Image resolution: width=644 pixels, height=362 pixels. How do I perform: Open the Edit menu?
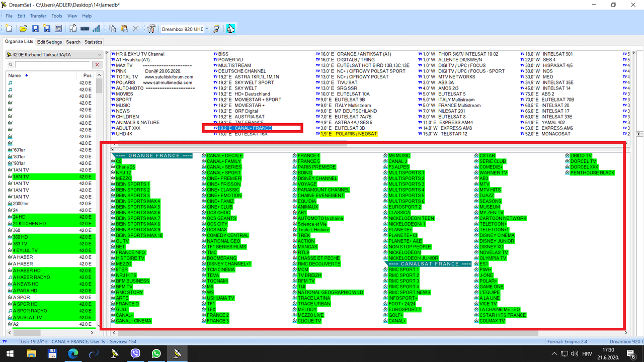point(21,16)
